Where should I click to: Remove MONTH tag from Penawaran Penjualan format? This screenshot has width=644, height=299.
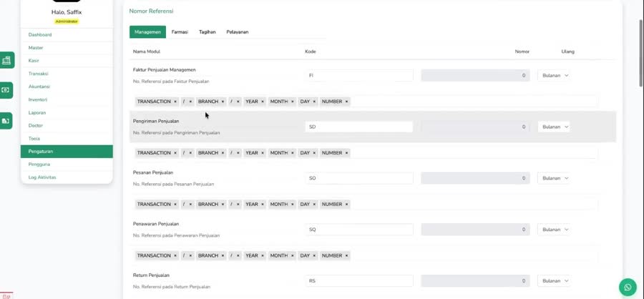(293, 255)
